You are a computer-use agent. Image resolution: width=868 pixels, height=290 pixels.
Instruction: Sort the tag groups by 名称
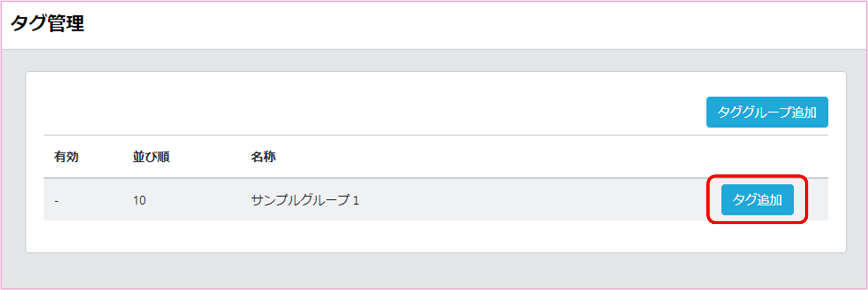pos(263,157)
